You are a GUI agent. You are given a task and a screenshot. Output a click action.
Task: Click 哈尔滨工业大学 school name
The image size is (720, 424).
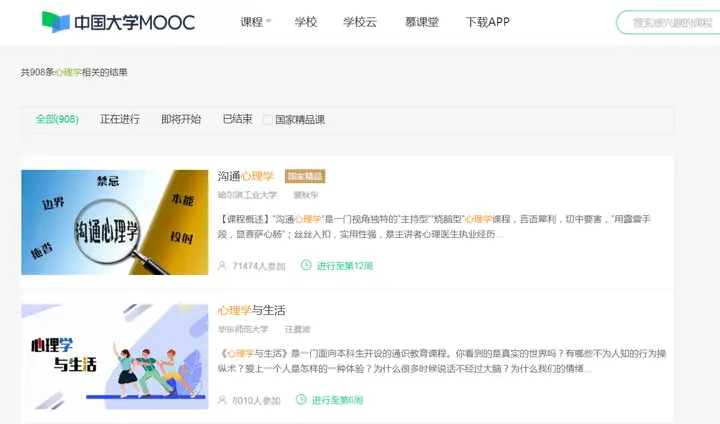[248, 195]
